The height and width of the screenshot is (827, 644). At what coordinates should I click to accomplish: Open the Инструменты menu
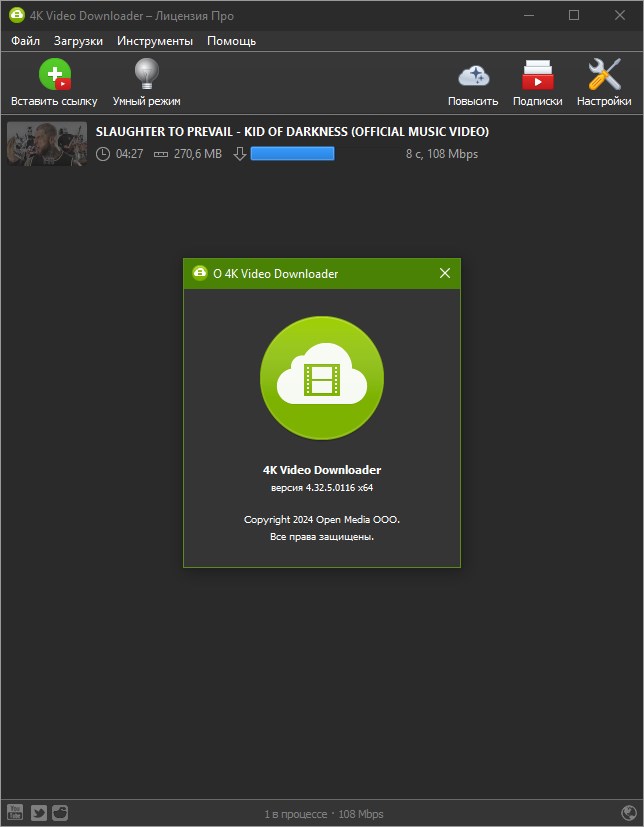[x=155, y=41]
